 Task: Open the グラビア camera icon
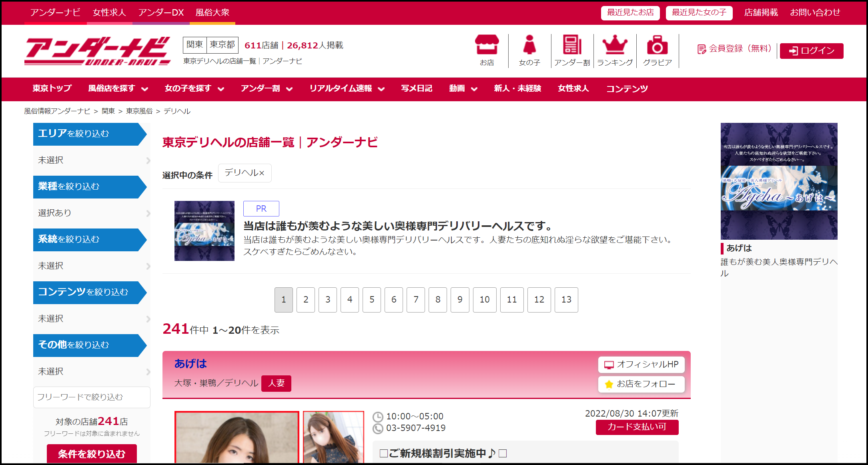click(658, 50)
